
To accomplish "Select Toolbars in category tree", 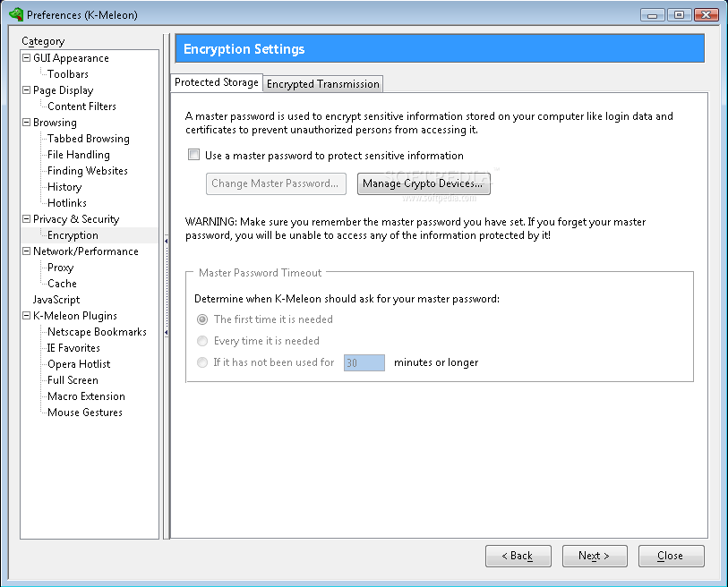I will pyautogui.click(x=68, y=74).
